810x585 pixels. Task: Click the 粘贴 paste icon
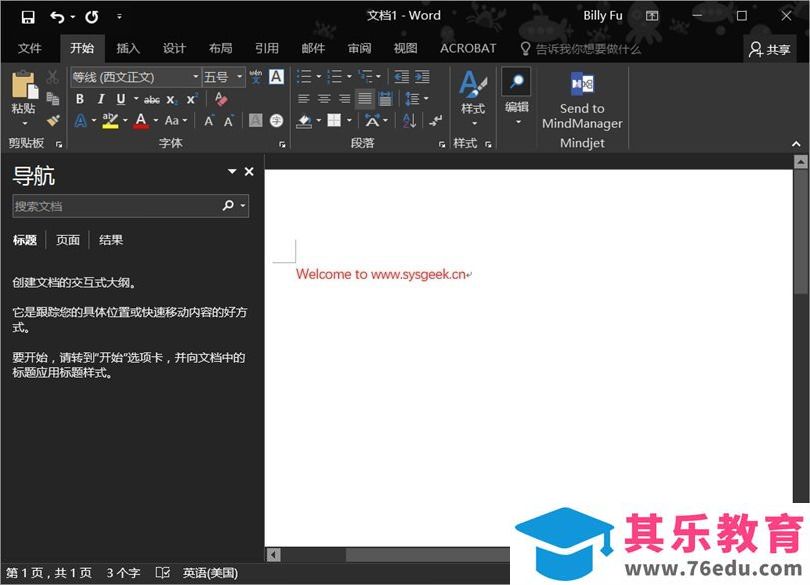(x=24, y=85)
